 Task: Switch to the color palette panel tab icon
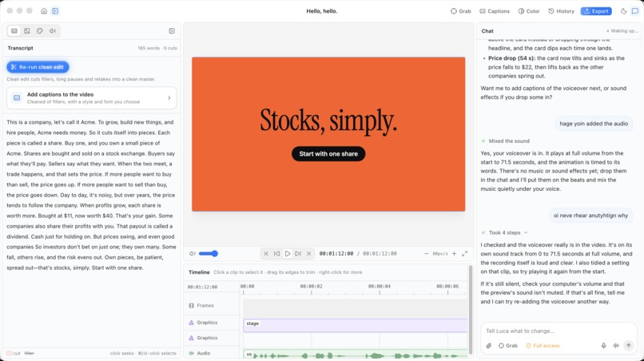tap(40, 31)
